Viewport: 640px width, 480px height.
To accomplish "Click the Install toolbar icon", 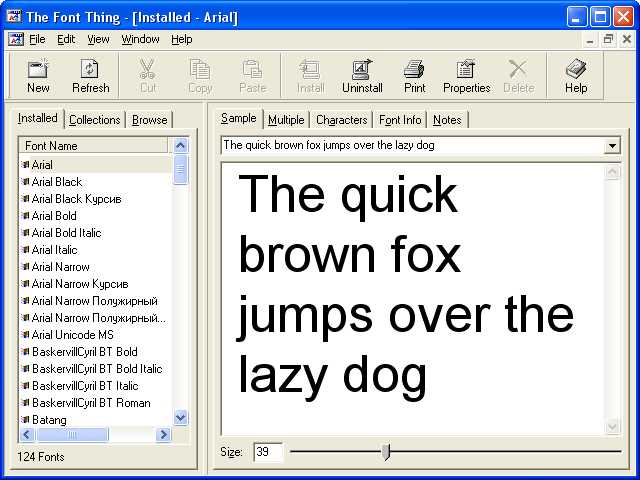I will coord(310,69).
